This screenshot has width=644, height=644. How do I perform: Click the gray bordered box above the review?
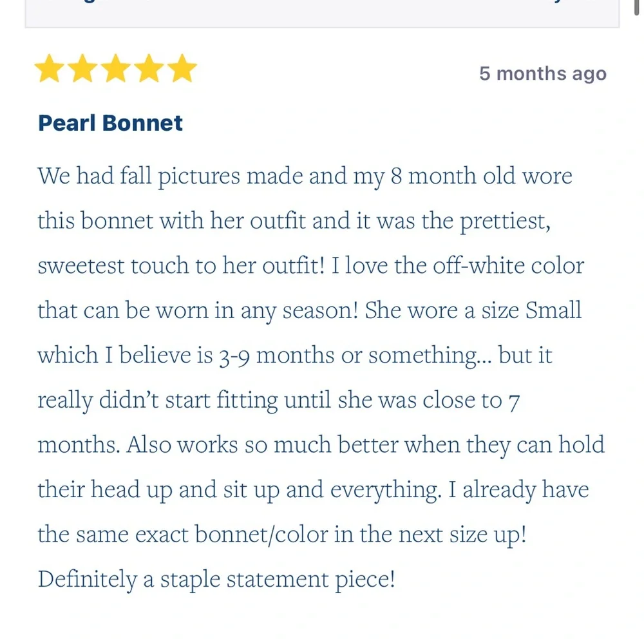pyautogui.click(x=322, y=14)
